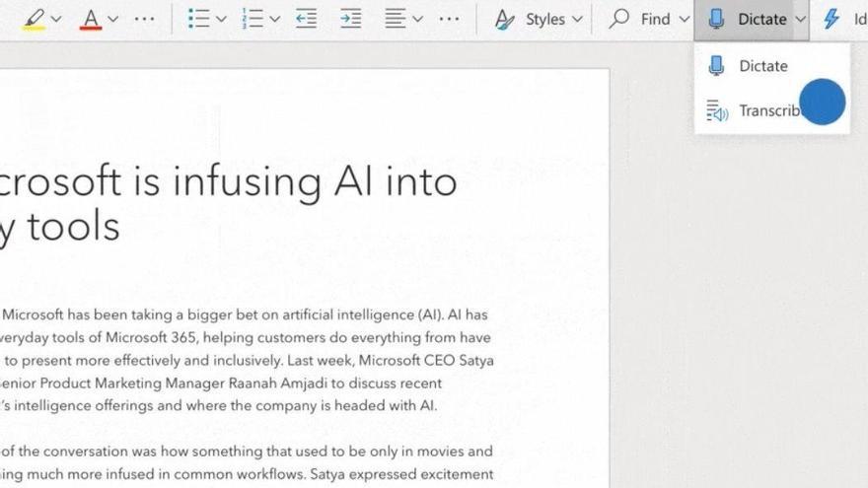
Task: Click the text alignment icon
Action: 396,19
